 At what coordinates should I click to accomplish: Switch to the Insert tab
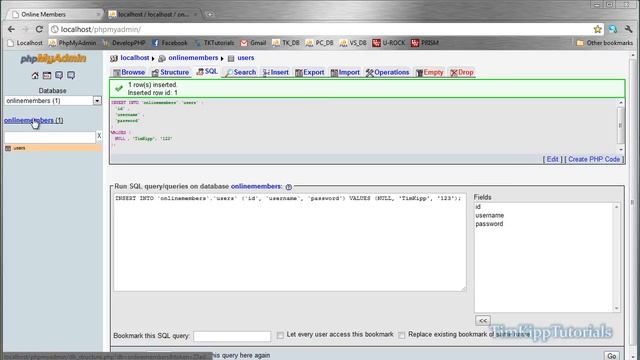pos(276,72)
